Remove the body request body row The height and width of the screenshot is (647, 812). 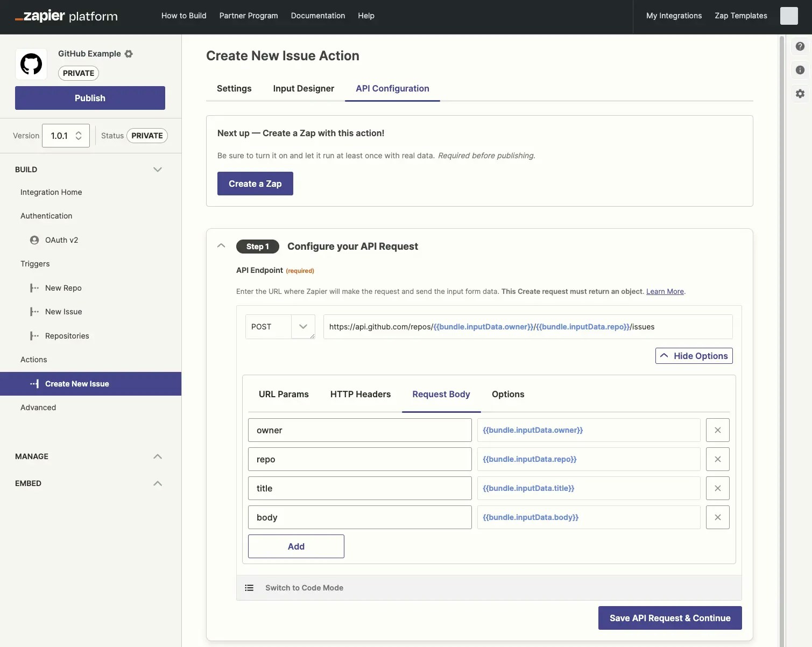coord(718,517)
